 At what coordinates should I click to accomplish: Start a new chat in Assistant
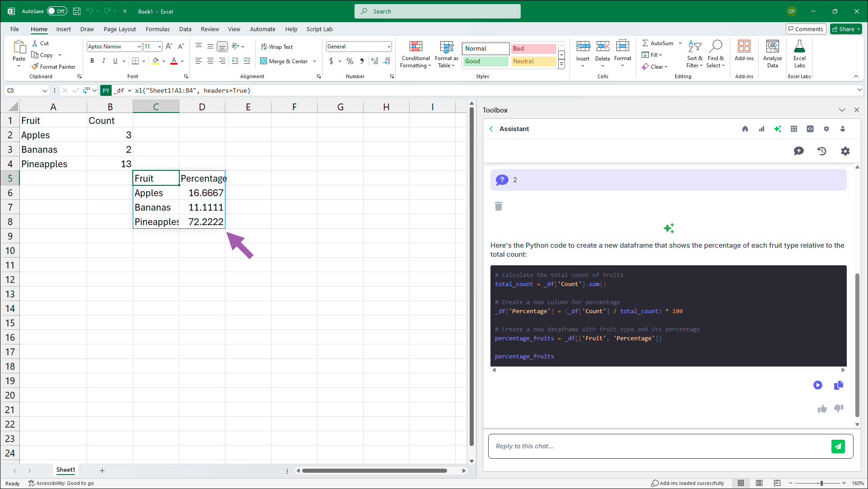click(x=798, y=151)
